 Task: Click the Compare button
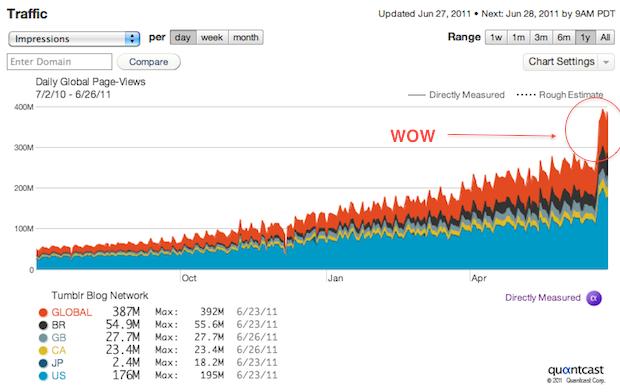pos(149,62)
